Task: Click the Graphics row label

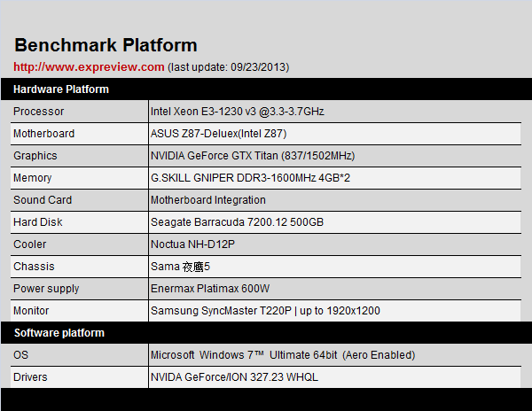Action: tap(35, 156)
